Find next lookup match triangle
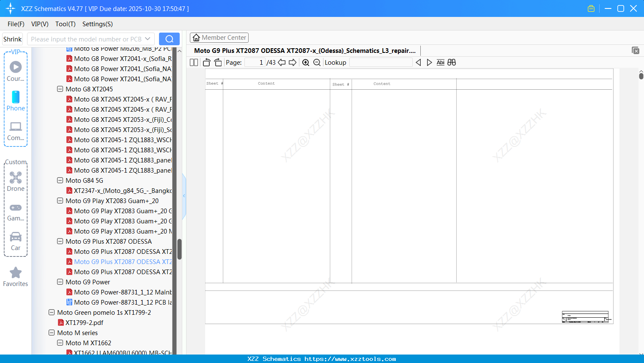The width and height of the screenshot is (644, 363). pos(429,63)
